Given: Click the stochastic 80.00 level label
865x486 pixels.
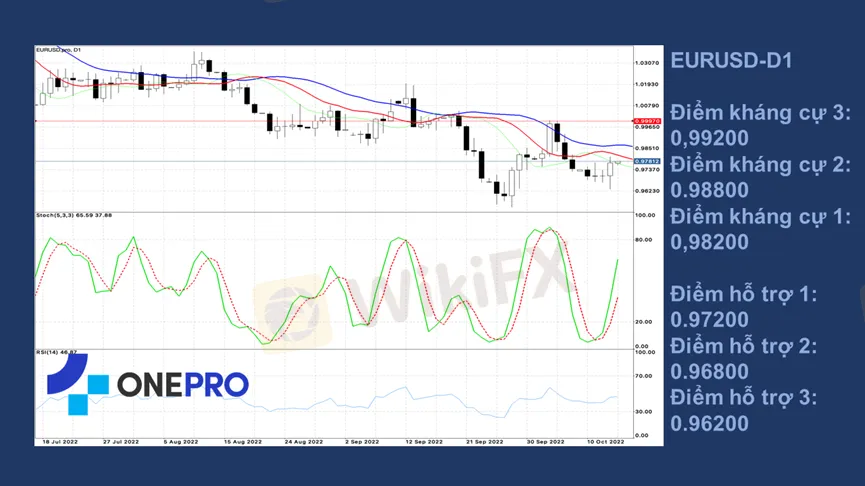Looking at the screenshot, I should 644,239.
